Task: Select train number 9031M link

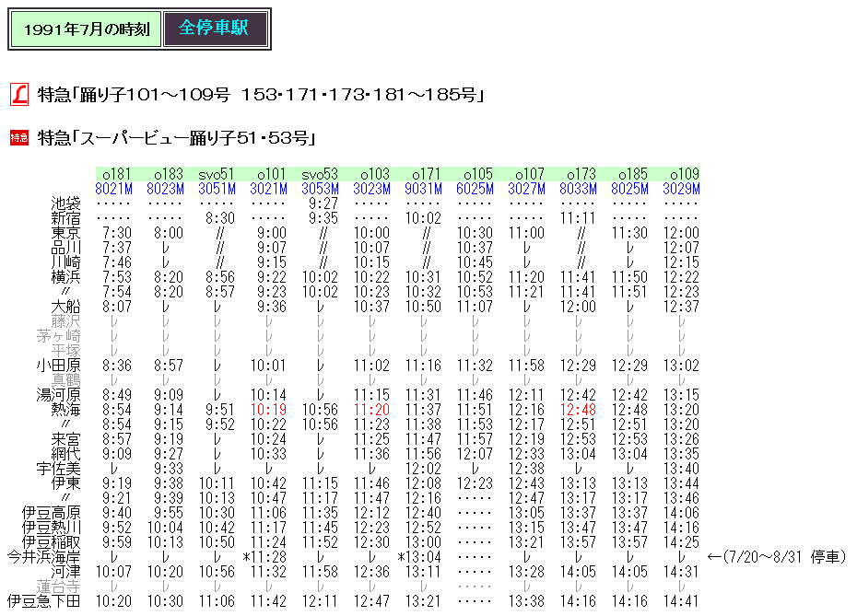Action: point(425,189)
